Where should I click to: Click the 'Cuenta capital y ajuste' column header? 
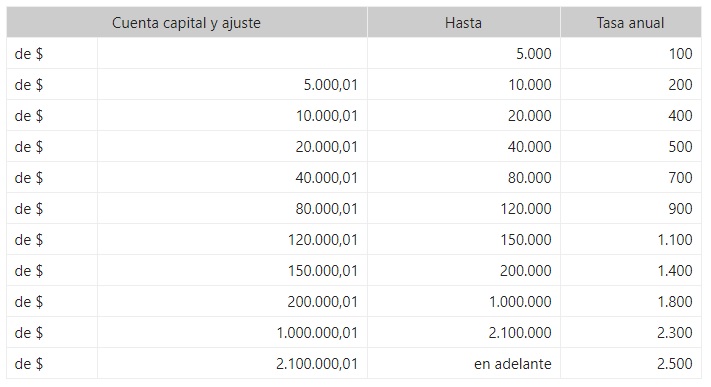pyautogui.click(x=186, y=22)
